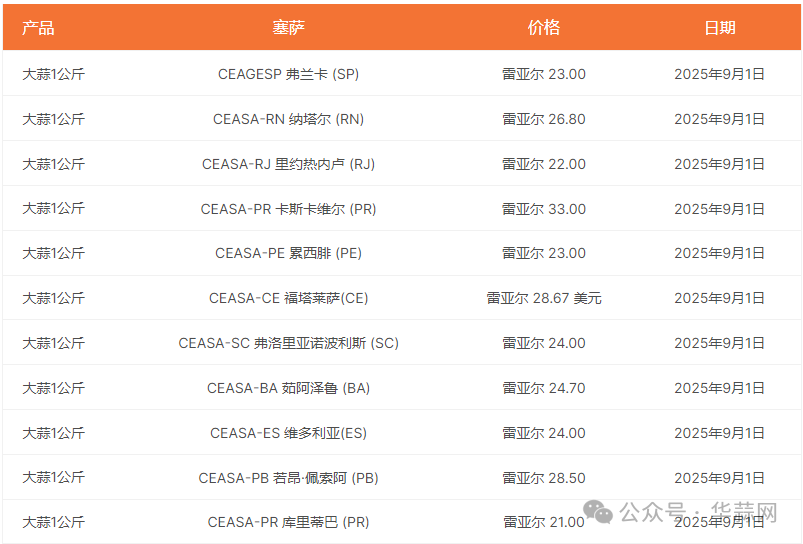Click price 雷亚尔 33.00 cell
803x544 pixels.
coord(543,209)
